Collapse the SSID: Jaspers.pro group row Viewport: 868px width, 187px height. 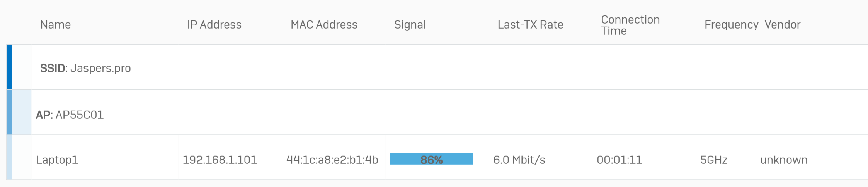85,68
